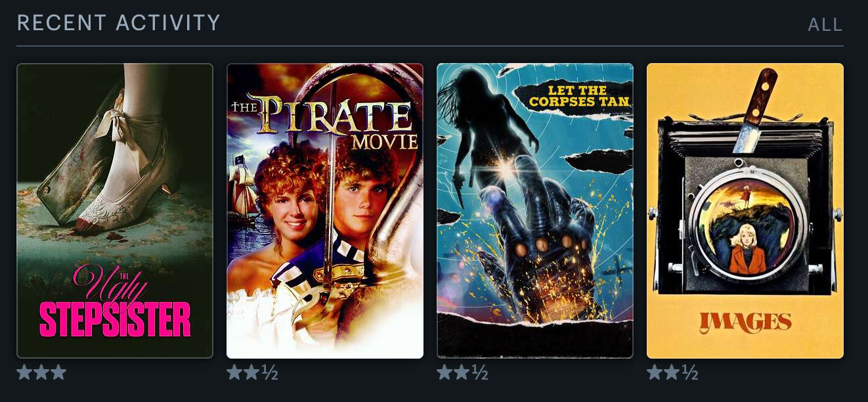
Task: Click the three-star rating under Ugly Stepsister
Action: tap(41, 373)
